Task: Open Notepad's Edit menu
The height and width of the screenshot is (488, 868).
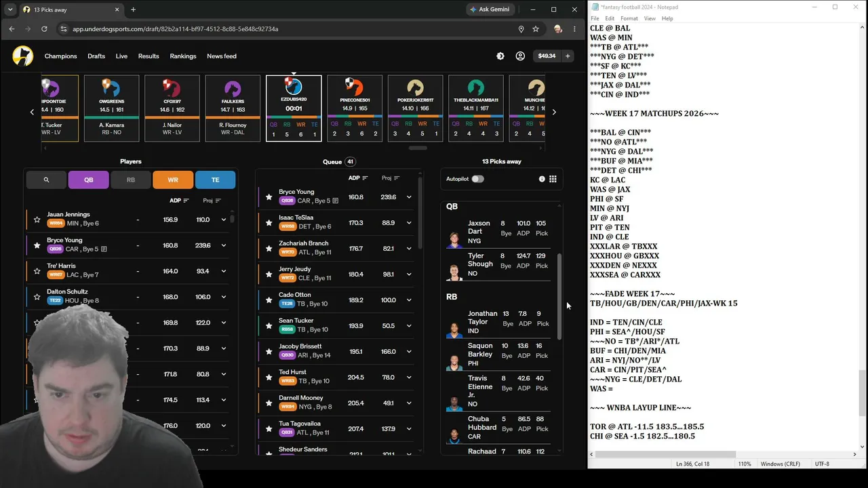Action: point(610,18)
